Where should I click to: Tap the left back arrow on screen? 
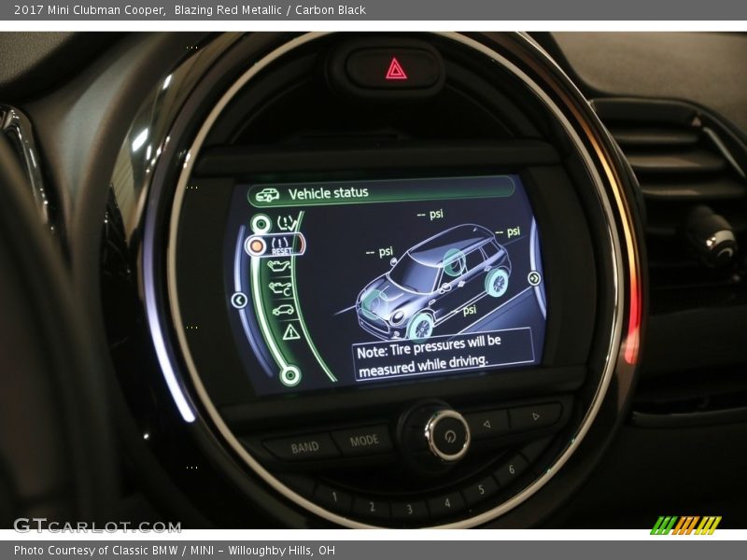(x=239, y=300)
